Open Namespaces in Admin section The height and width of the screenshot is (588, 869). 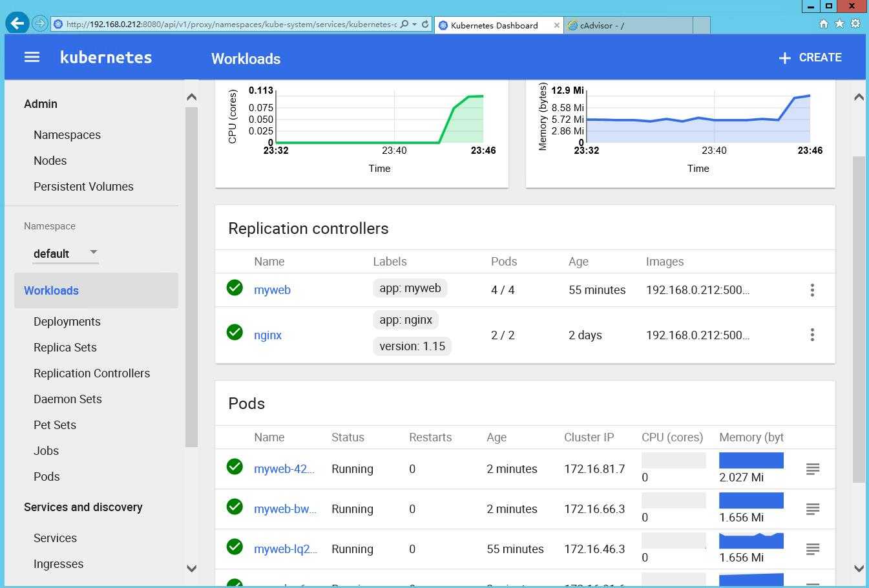67,135
